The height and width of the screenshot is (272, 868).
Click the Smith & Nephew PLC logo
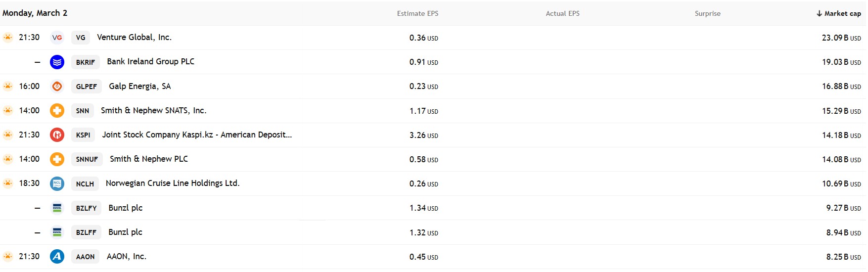click(57, 159)
